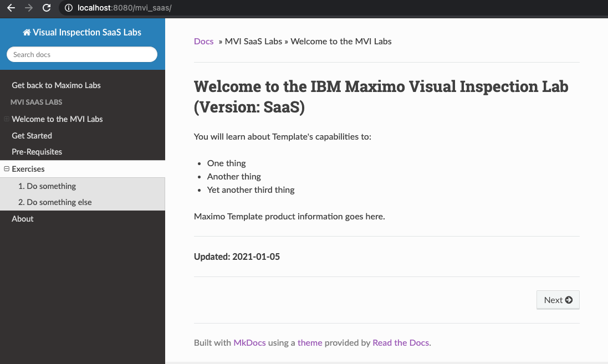Collapse the Exercises section
Screen dimensions: 608x364
pyautogui.click(x=6, y=169)
